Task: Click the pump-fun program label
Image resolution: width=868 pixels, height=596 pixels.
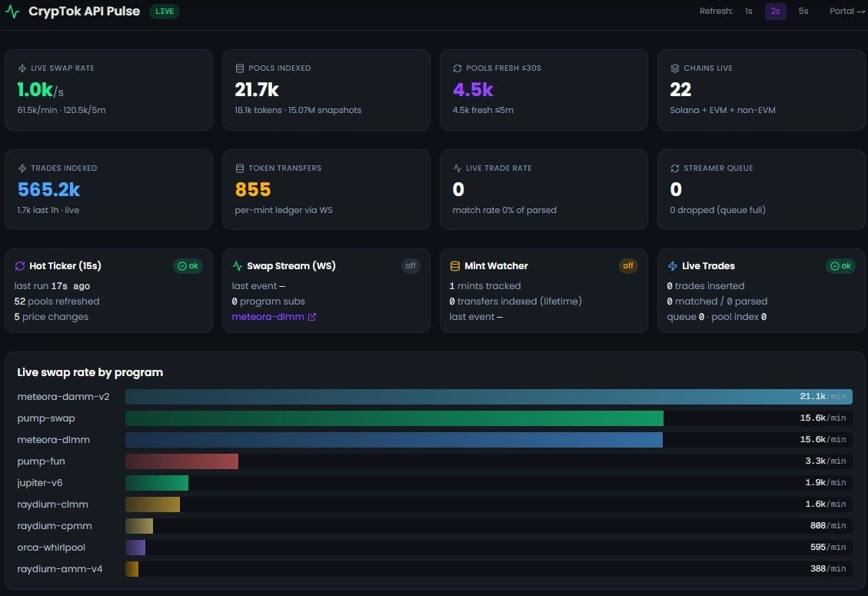Action: tap(41, 461)
